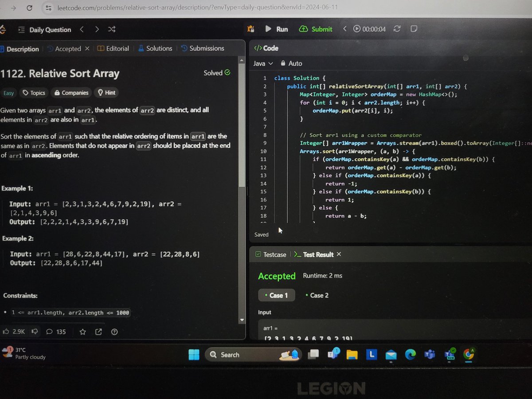Open the debugger icon beside Run

251,29
